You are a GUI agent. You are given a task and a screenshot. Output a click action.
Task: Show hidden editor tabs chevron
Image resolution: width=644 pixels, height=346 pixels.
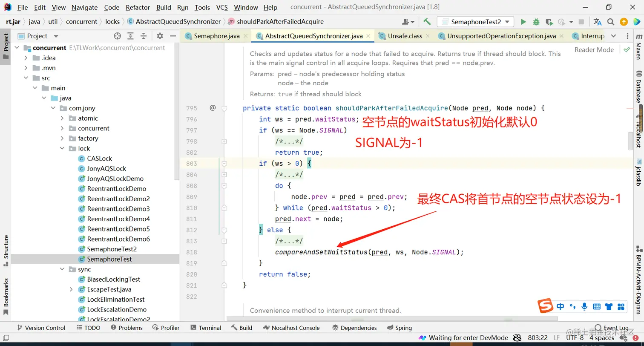[x=613, y=36]
